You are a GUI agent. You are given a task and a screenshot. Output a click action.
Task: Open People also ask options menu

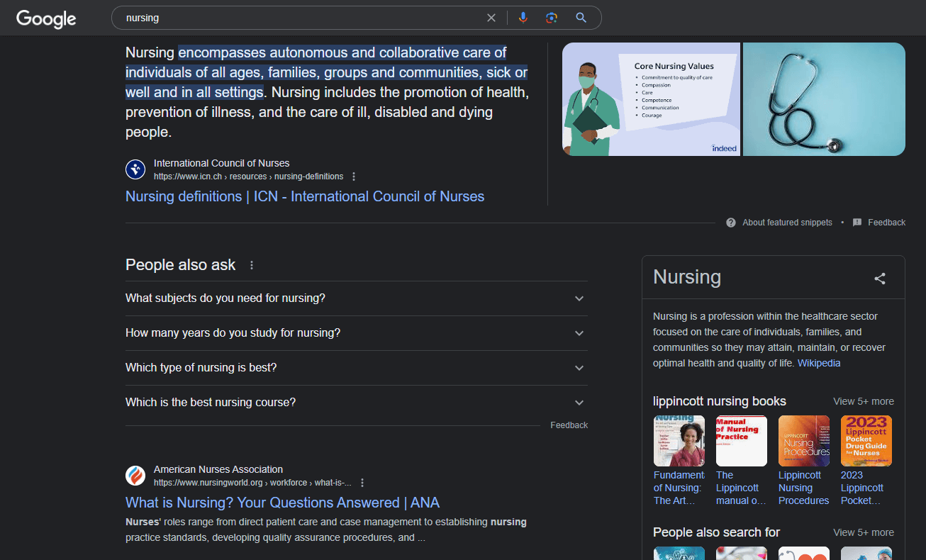(x=252, y=265)
